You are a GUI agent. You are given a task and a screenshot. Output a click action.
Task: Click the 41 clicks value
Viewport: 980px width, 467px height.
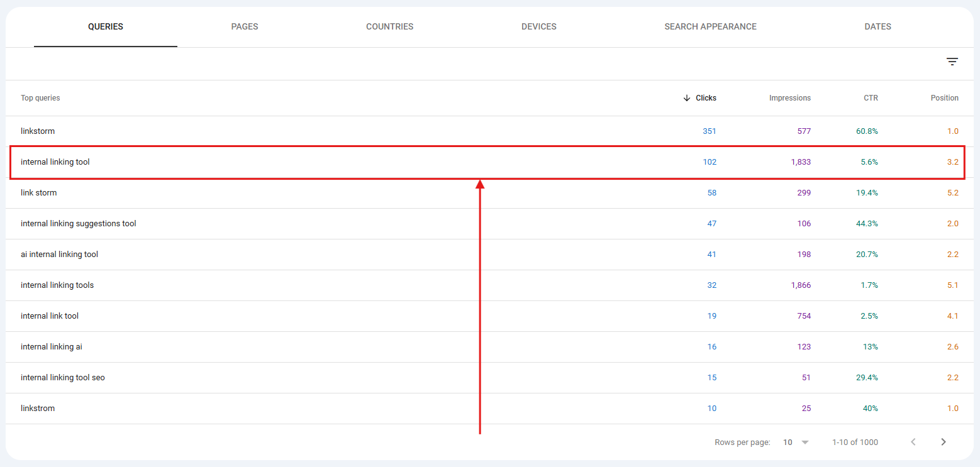pos(712,255)
